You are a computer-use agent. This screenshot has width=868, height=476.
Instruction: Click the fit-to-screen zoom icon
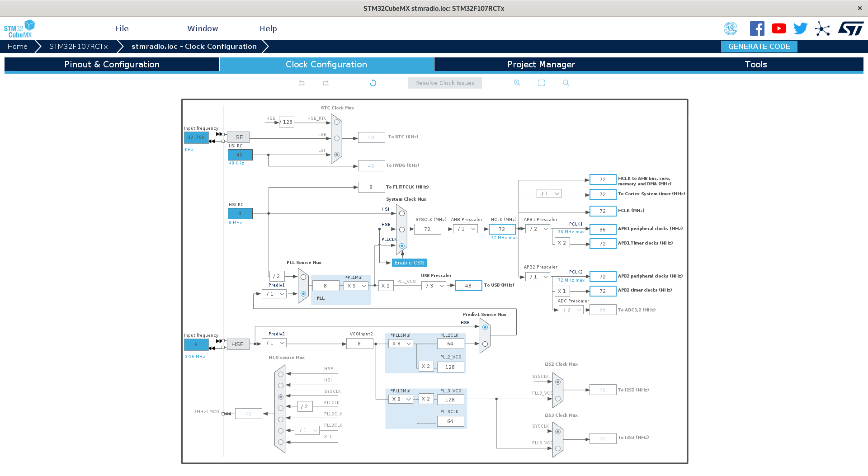pos(542,83)
